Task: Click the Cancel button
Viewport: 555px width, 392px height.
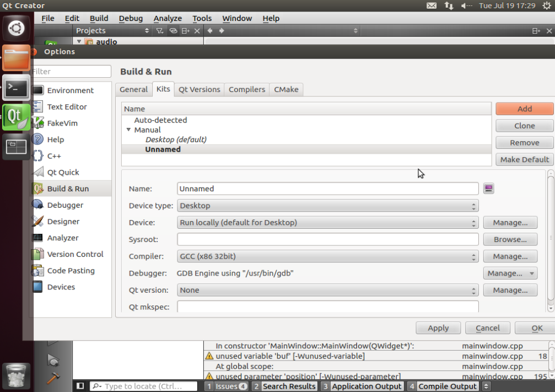Action: [x=487, y=328]
